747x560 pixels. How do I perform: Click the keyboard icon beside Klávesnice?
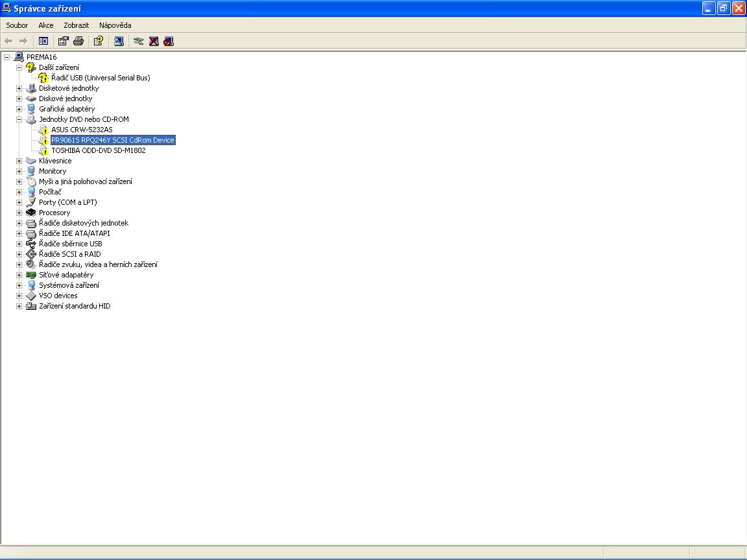click(31, 161)
